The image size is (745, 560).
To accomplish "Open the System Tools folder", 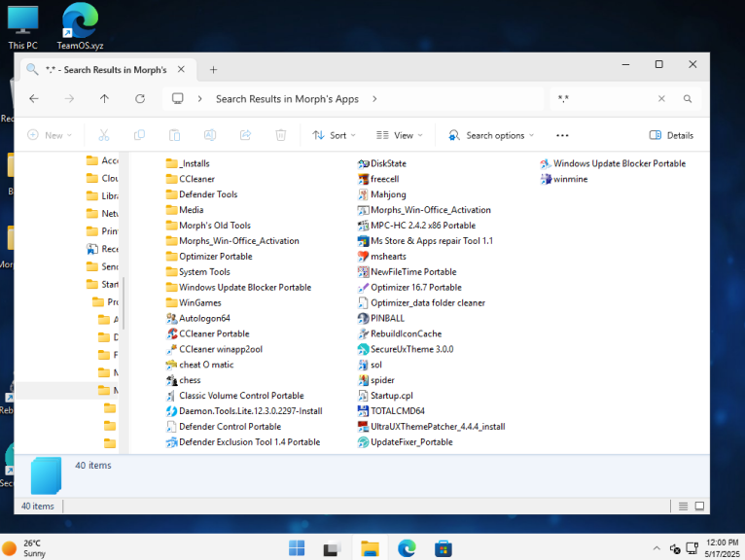I will [198, 272].
